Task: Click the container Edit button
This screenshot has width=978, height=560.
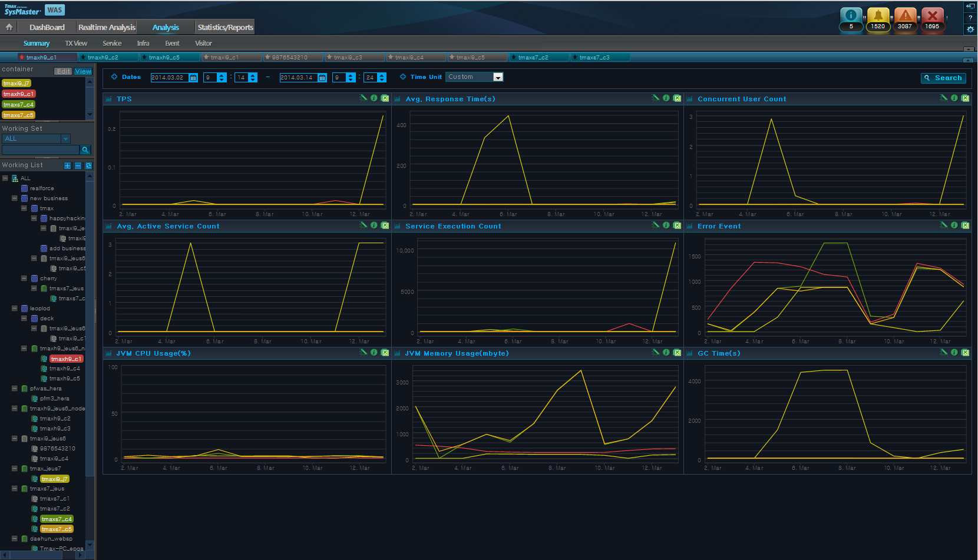Action: (63, 71)
